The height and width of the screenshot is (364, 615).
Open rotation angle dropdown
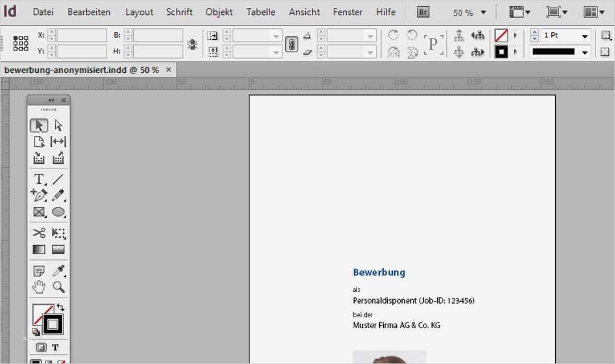point(370,36)
